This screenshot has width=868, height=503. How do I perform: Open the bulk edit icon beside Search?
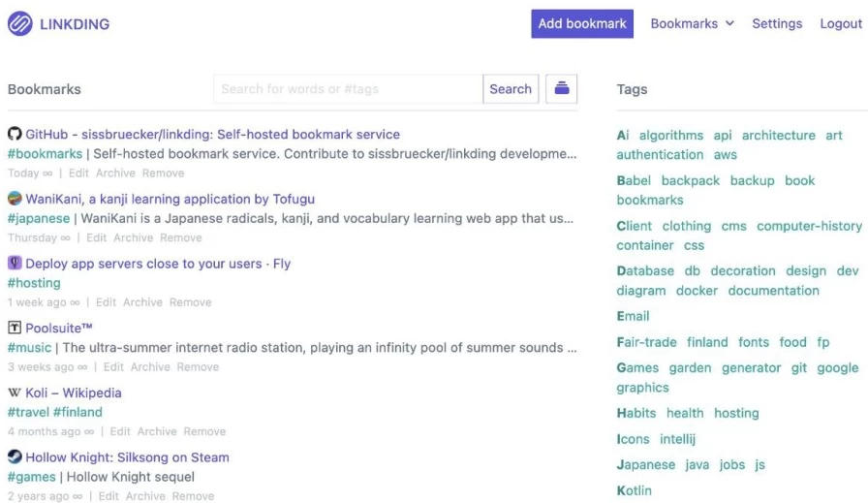click(x=562, y=88)
